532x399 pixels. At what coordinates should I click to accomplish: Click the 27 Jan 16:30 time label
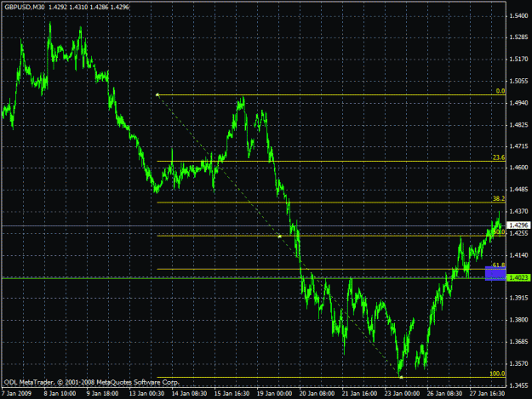pos(487,393)
